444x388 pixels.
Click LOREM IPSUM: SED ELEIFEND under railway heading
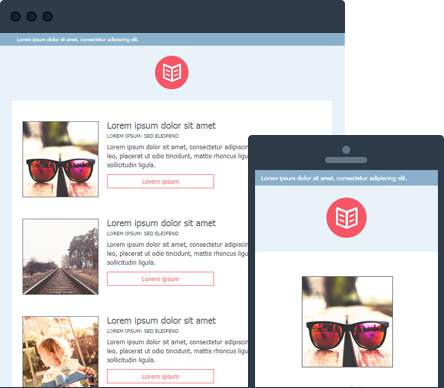[x=143, y=233]
